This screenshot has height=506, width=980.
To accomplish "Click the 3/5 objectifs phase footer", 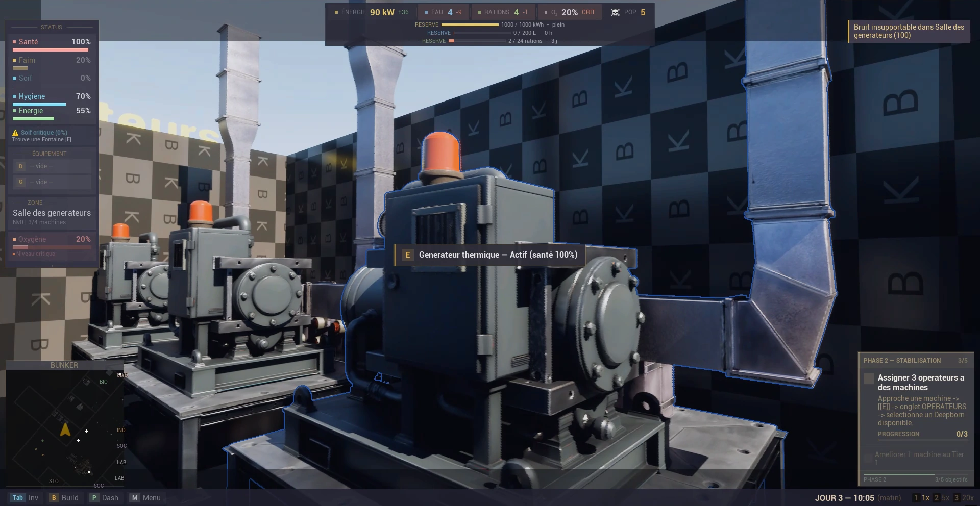I will tap(951, 479).
